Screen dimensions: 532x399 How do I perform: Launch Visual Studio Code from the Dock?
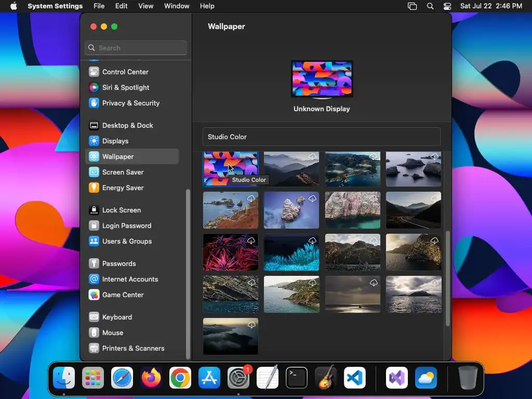coord(355,378)
